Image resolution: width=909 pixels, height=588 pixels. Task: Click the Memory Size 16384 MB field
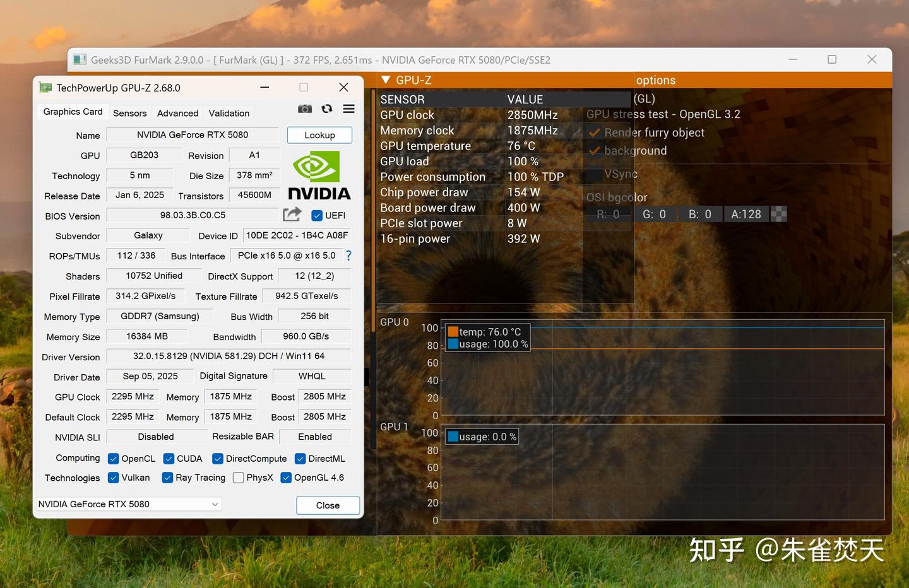[147, 336]
